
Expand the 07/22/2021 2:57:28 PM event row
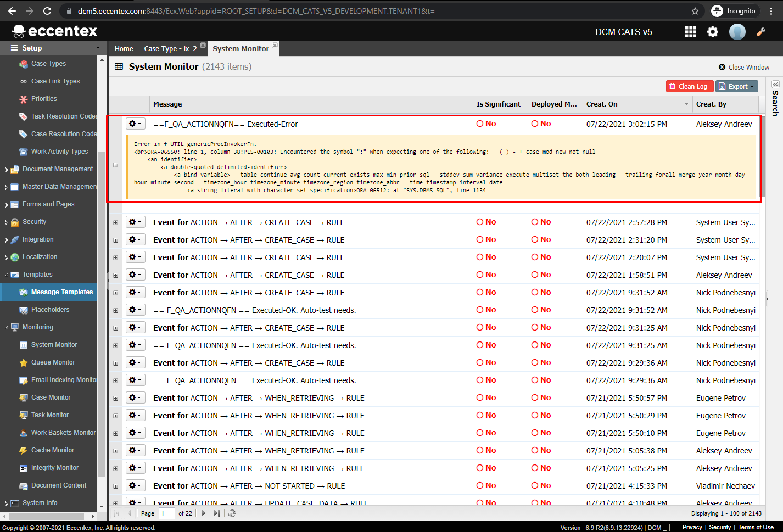[x=115, y=222]
